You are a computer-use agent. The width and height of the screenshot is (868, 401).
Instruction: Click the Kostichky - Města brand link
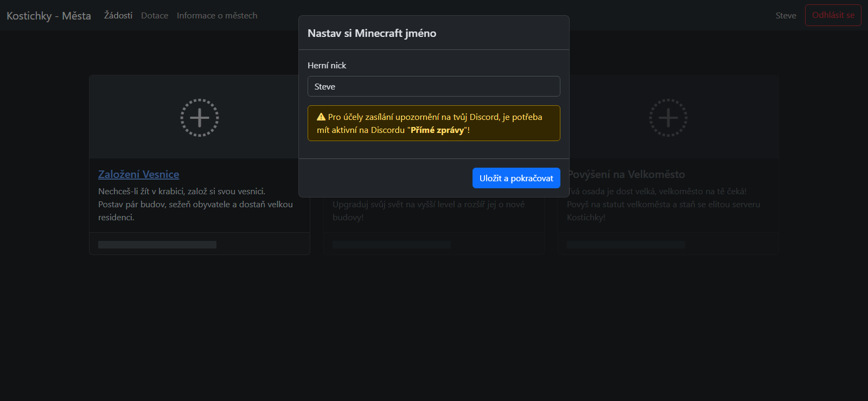pos(49,16)
